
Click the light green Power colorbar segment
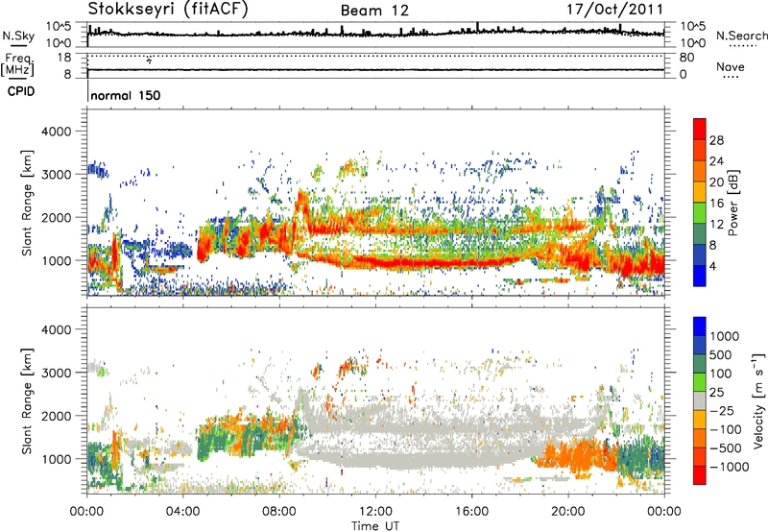click(x=700, y=212)
